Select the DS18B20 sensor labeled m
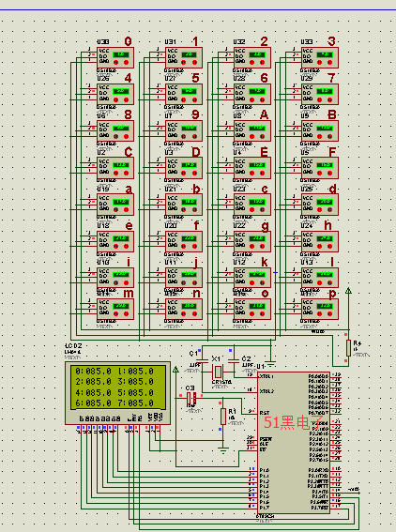Viewport: 396px width, 532px height. coord(115,309)
